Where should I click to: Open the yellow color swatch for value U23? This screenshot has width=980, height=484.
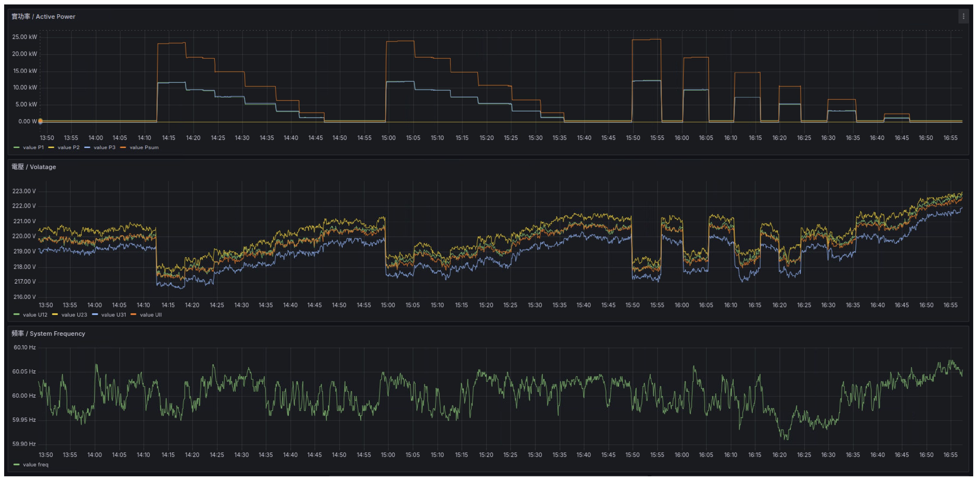[55, 315]
